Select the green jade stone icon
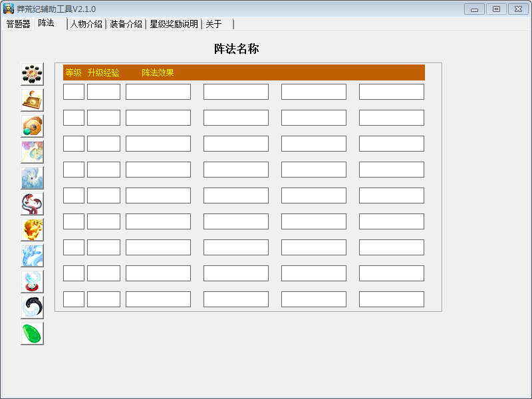The image size is (532, 399). 32,333
